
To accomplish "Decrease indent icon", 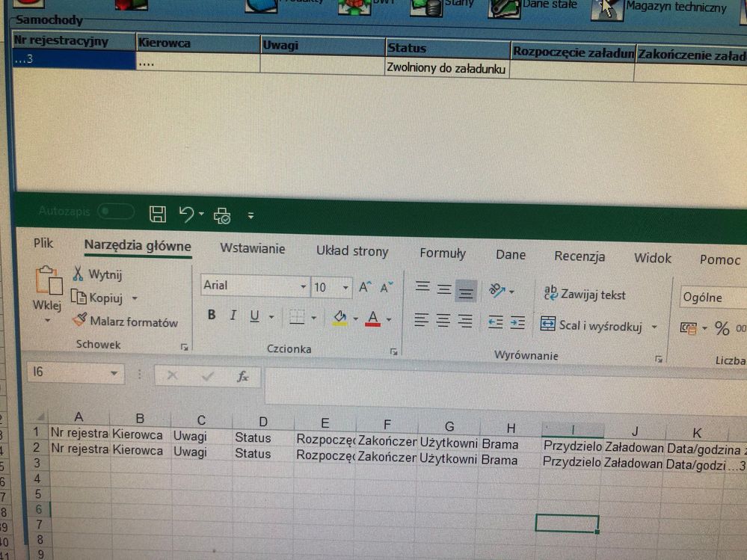I will (496, 322).
